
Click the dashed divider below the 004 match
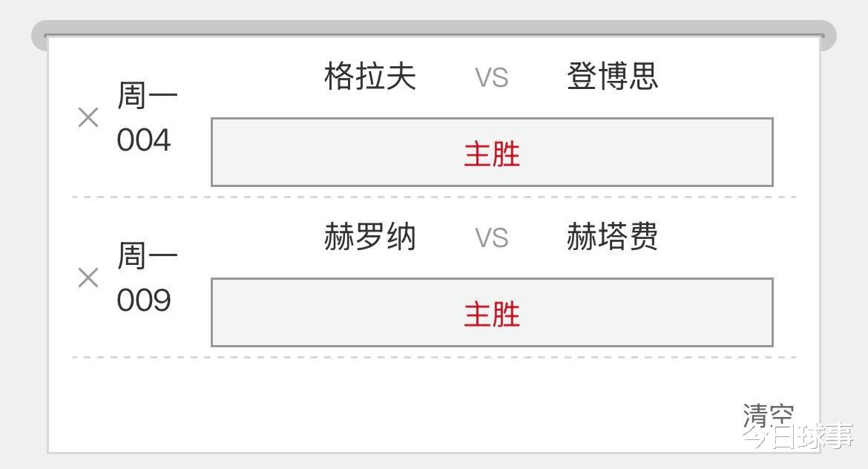tap(434, 197)
